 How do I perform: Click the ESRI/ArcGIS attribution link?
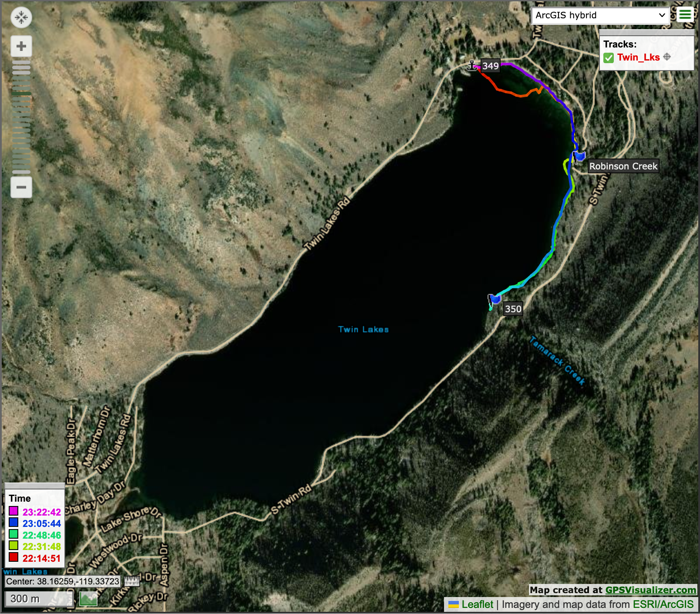click(663, 604)
